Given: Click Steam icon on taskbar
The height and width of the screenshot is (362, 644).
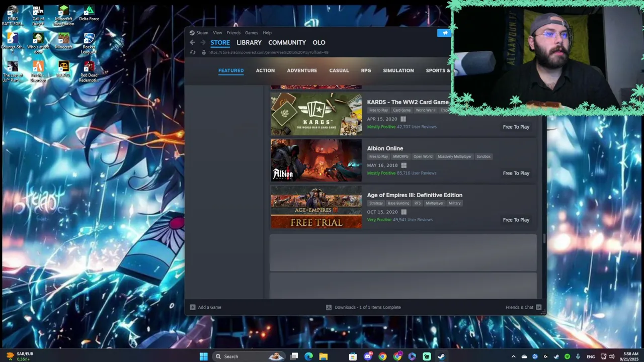Looking at the screenshot, I should coord(441,356).
